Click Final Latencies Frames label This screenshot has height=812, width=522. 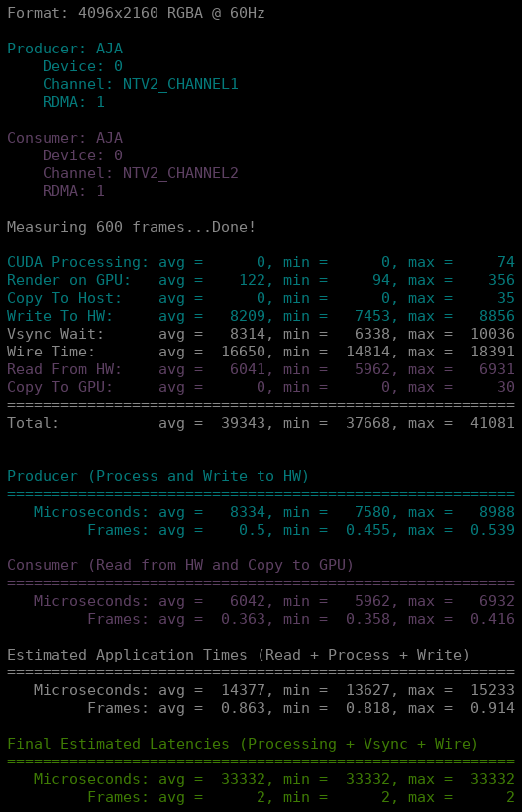point(118,797)
